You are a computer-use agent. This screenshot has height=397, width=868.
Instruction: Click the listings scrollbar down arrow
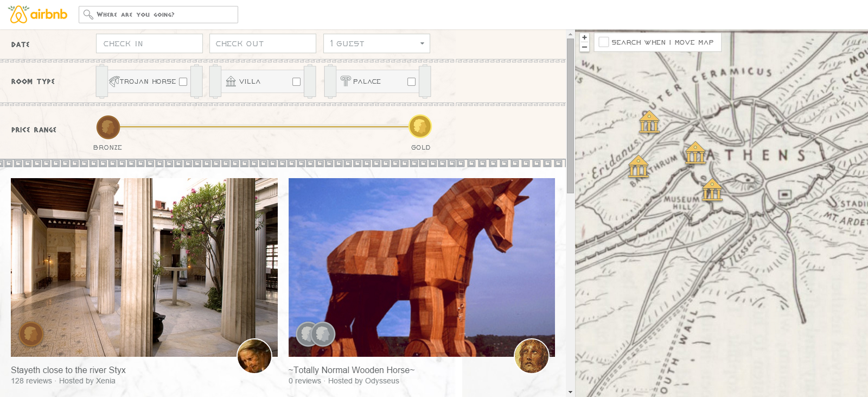pyautogui.click(x=570, y=392)
